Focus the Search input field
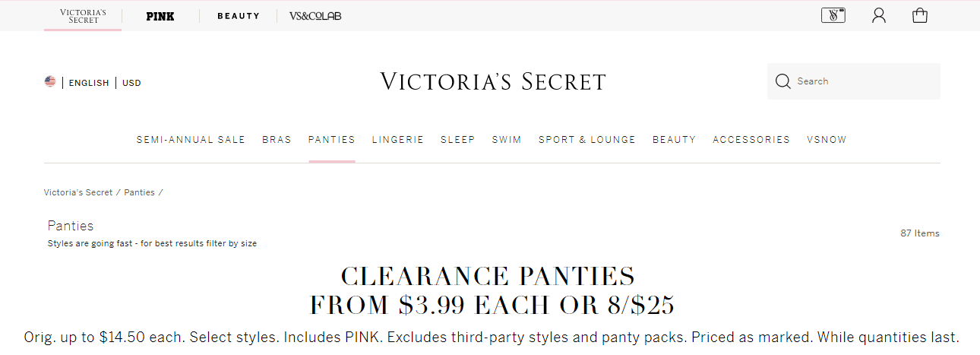This screenshot has width=980, height=355. [854, 81]
